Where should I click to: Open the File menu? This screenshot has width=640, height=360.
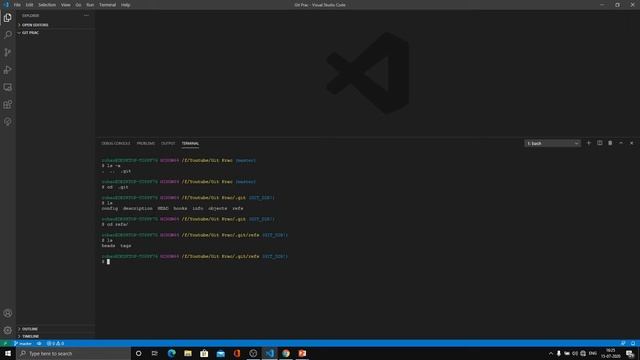click(17, 5)
